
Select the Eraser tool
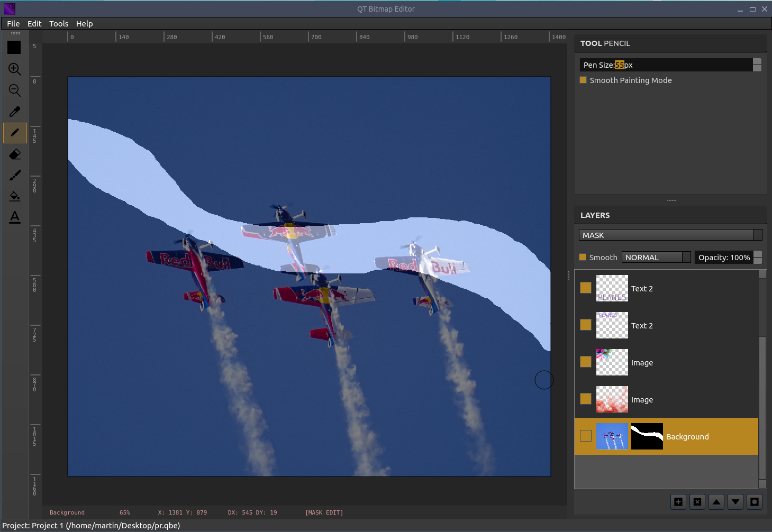pyautogui.click(x=15, y=154)
